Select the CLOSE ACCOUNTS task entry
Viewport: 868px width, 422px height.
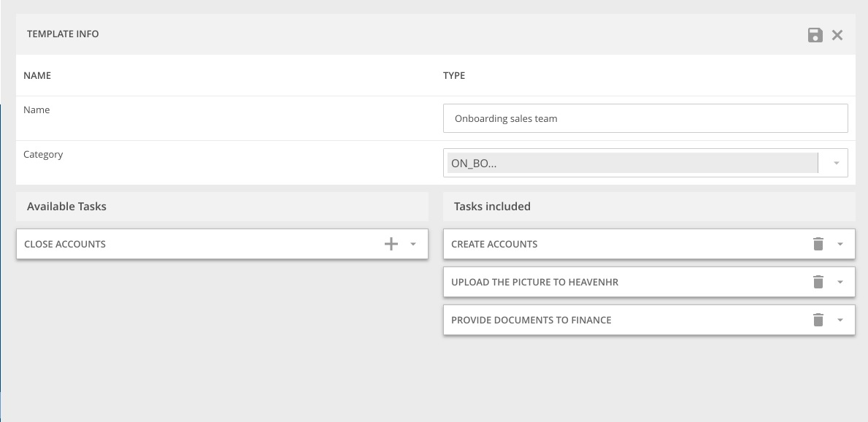[146, 244]
